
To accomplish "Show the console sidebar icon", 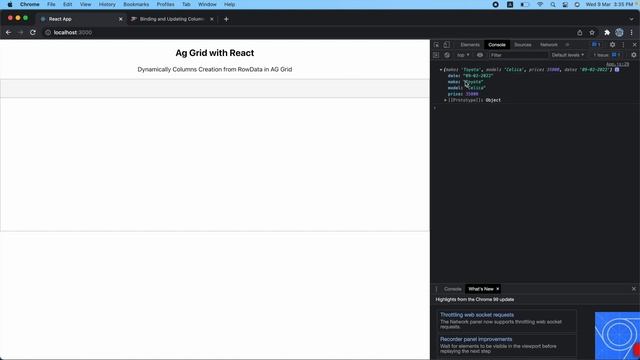I will pyautogui.click(x=436, y=55).
